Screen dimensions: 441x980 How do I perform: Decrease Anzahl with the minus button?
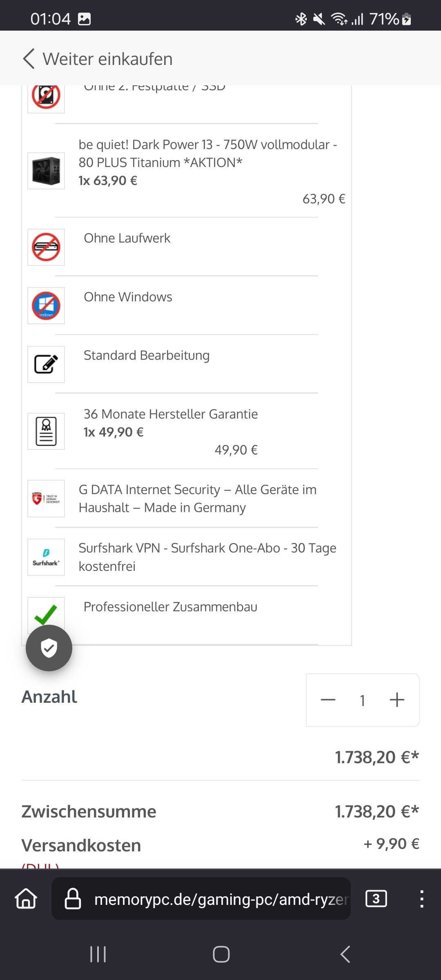tap(328, 700)
